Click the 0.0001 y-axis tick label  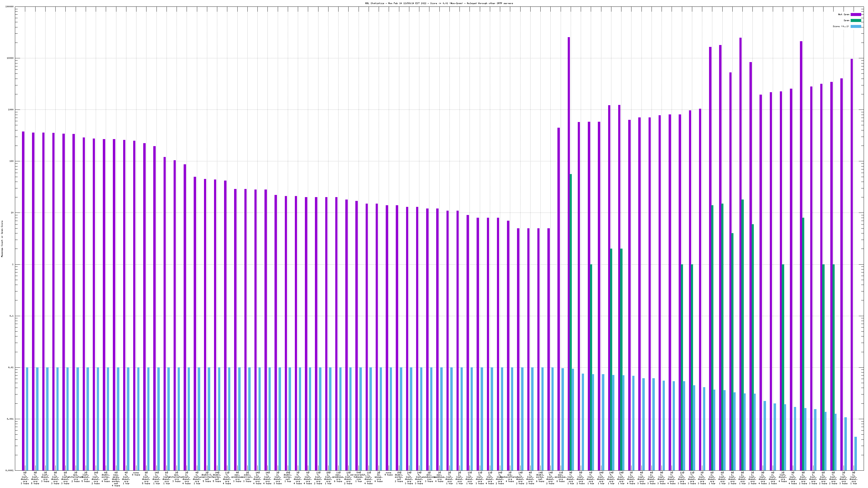click(9, 470)
